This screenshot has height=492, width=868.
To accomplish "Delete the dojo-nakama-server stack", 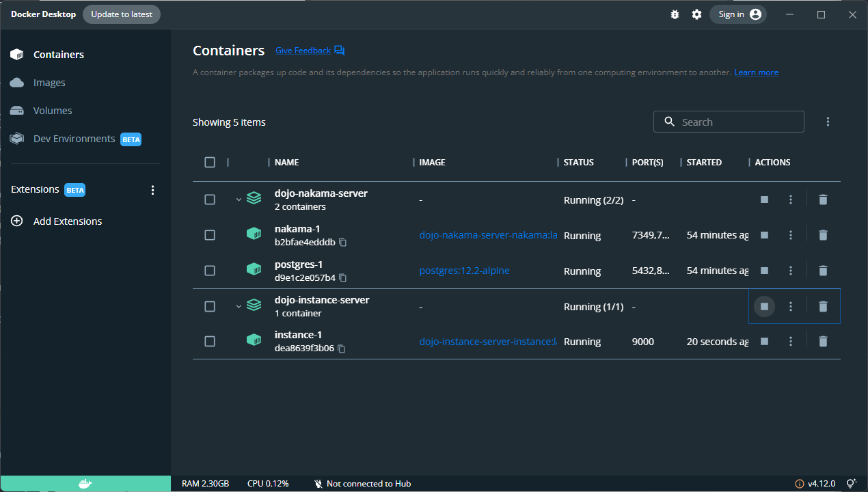I will (823, 200).
